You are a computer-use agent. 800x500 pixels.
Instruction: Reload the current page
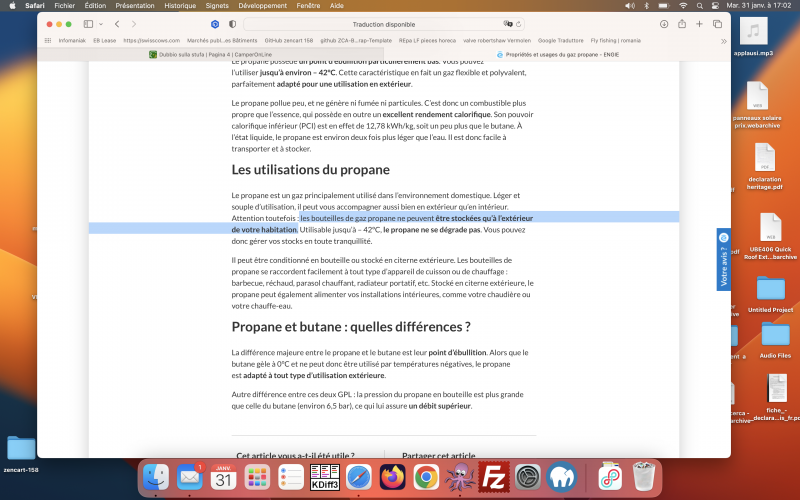tap(518, 24)
